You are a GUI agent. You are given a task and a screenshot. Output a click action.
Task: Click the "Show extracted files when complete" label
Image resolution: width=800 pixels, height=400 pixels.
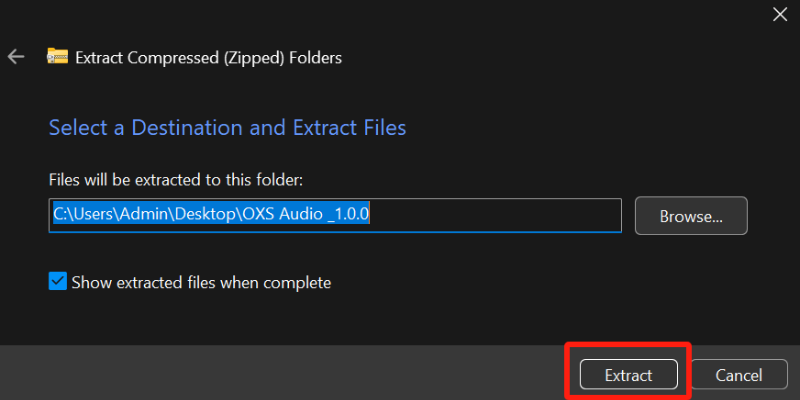pos(201,283)
